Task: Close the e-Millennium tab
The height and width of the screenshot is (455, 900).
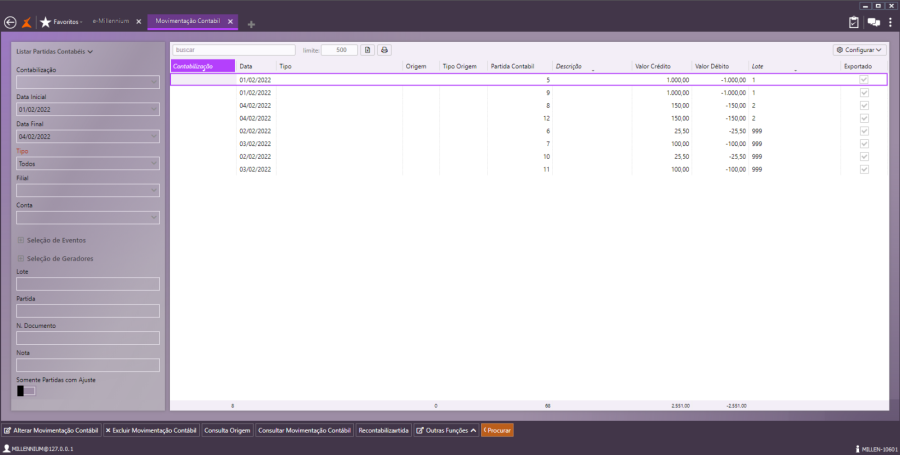Action: tap(139, 22)
